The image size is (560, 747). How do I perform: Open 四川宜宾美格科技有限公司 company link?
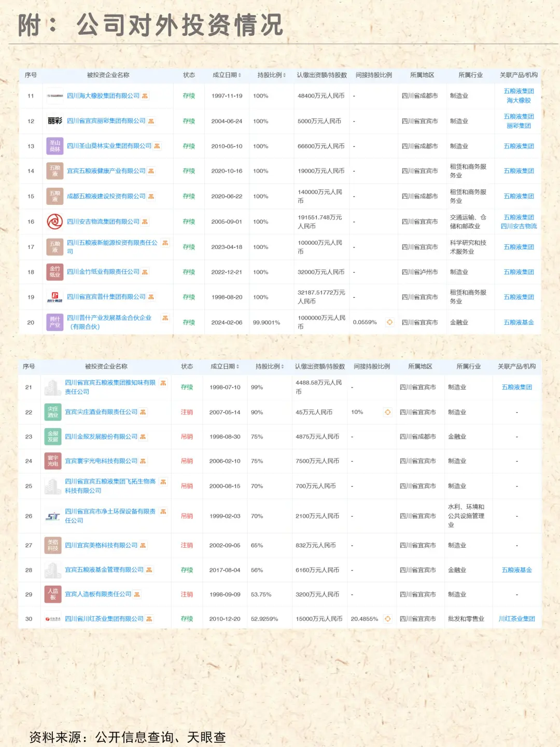101,545
